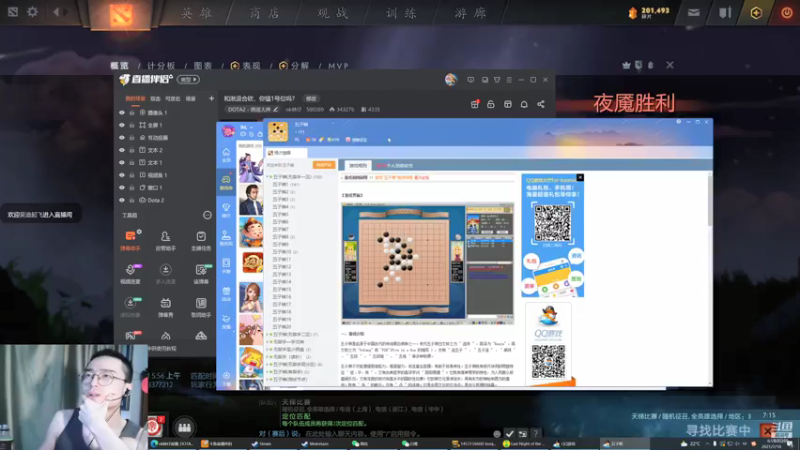Switch to the 图表 graphs tab
This screenshot has width=800, height=450.
[203, 65]
